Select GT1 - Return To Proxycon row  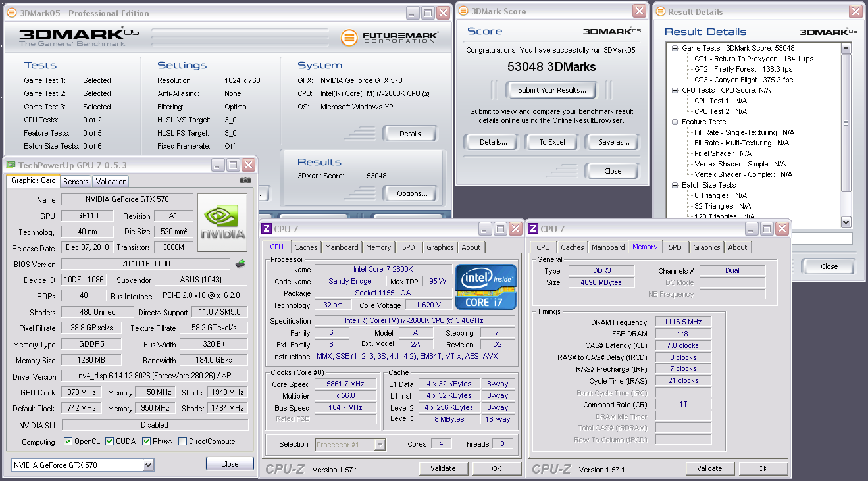tap(753, 59)
